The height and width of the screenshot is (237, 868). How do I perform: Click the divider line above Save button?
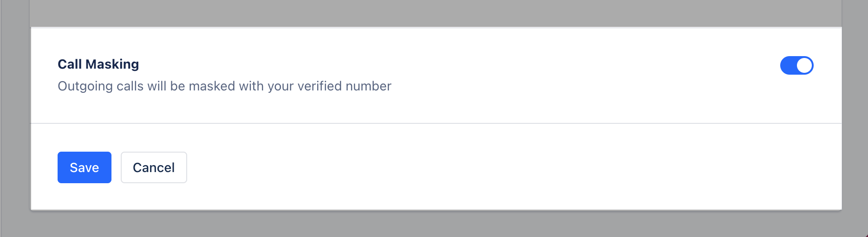pyautogui.click(x=436, y=123)
